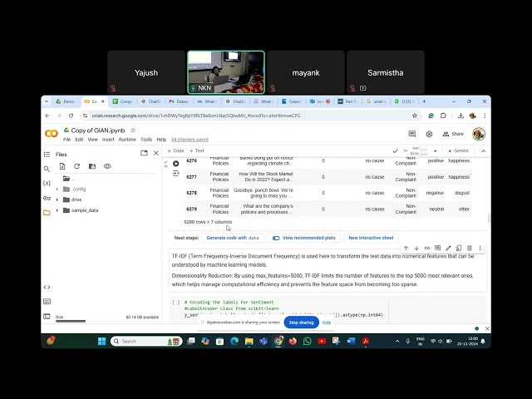Screen dimensions: 532x399
Task: Open Colab settings gear
Action: pyautogui.click(x=429, y=134)
